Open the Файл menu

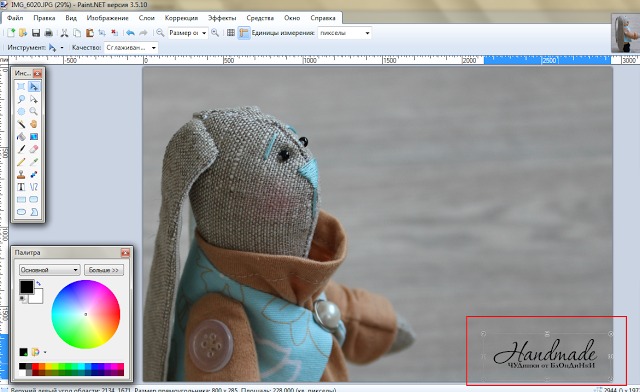[15, 18]
